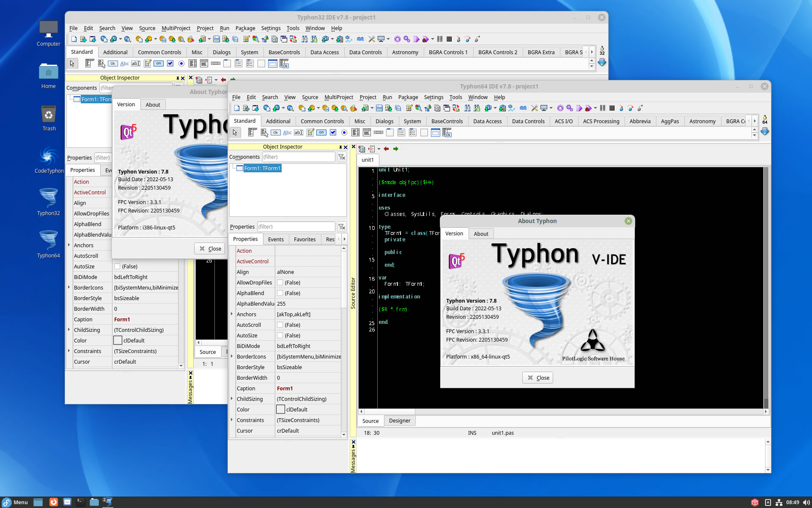812x508 pixels.
Task: Open the MultiProject menu in Typhon64
Action: [x=338, y=97]
